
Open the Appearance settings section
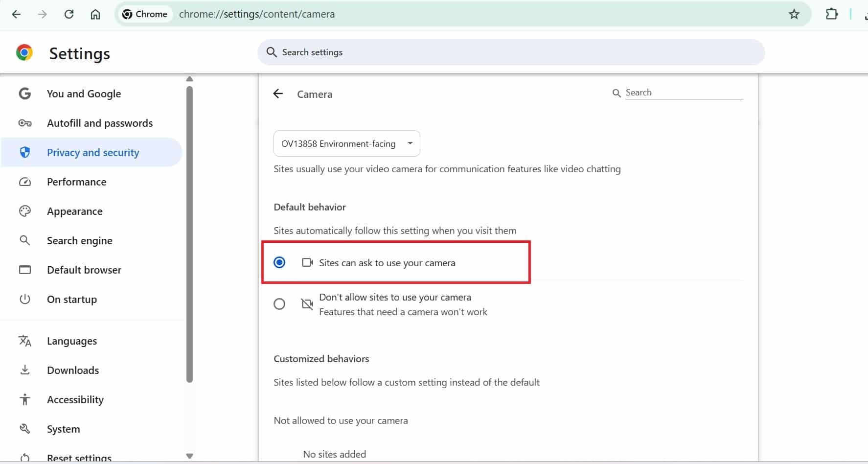tap(74, 211)
